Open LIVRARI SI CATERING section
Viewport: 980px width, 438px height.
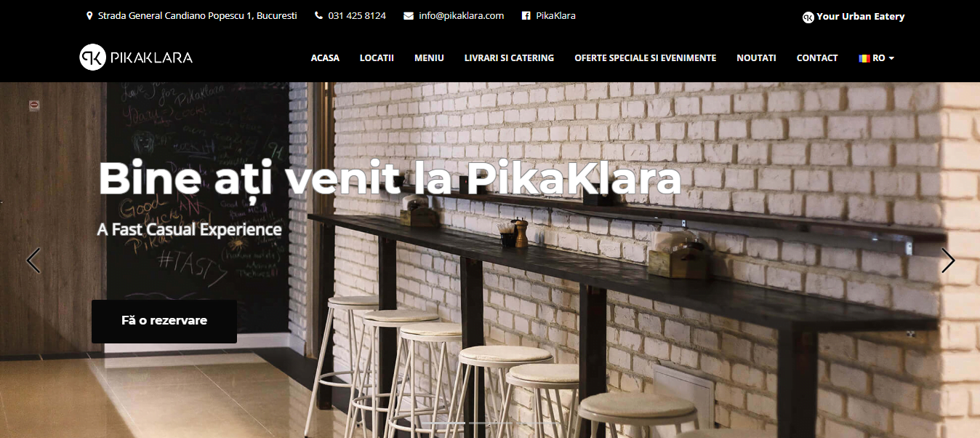509,58
